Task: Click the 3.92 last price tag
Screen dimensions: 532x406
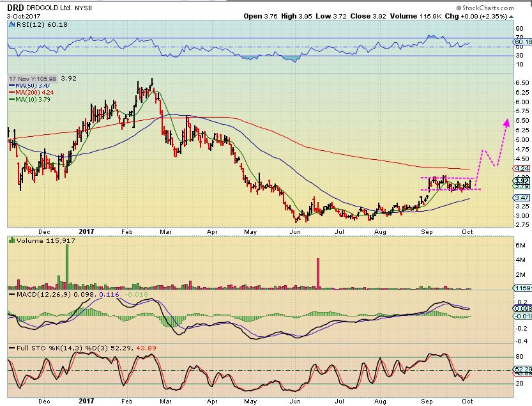Action: 522,181
